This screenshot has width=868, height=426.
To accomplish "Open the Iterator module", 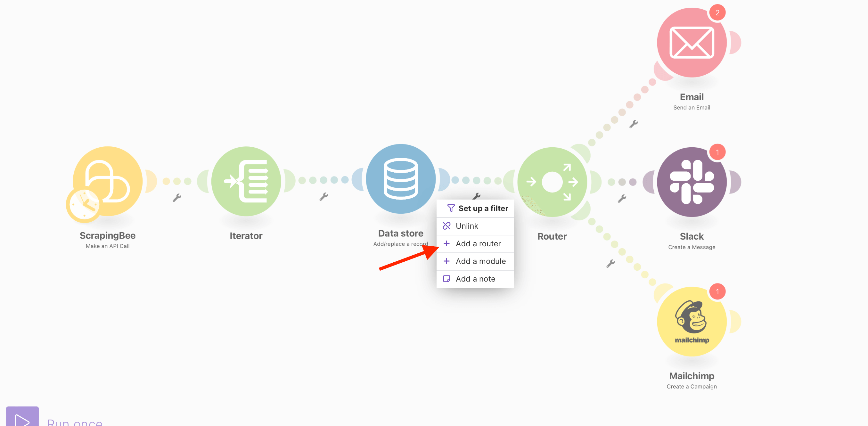I will 246,181.
